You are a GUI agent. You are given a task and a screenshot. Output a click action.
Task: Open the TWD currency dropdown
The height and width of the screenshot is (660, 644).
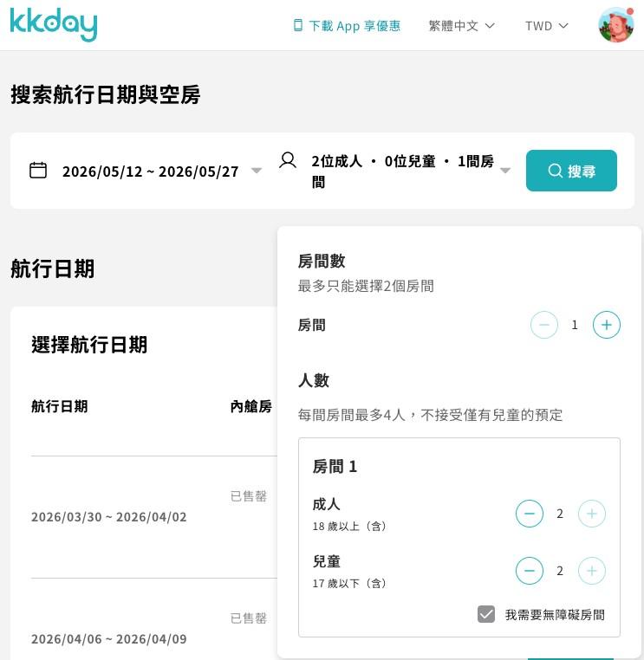click(546, 26)
